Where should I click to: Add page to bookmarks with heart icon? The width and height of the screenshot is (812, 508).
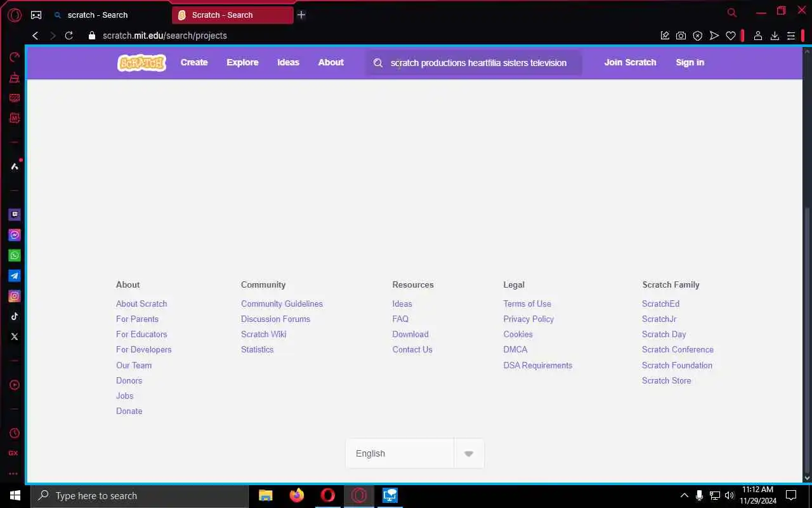point(731,36)
